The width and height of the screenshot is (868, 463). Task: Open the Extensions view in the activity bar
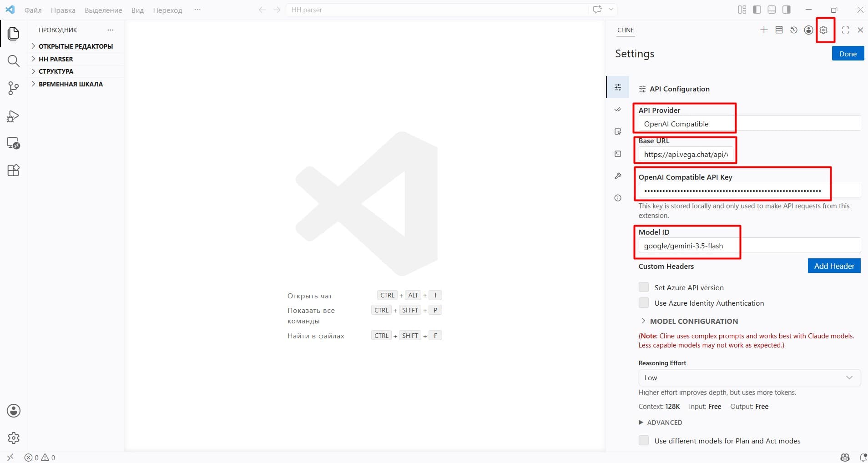13,170
